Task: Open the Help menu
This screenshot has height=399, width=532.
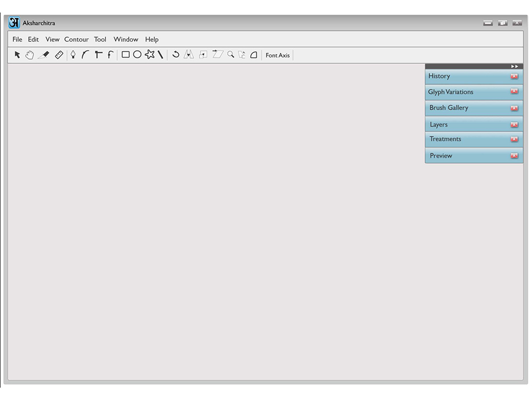Action: [x=152, y=39]
